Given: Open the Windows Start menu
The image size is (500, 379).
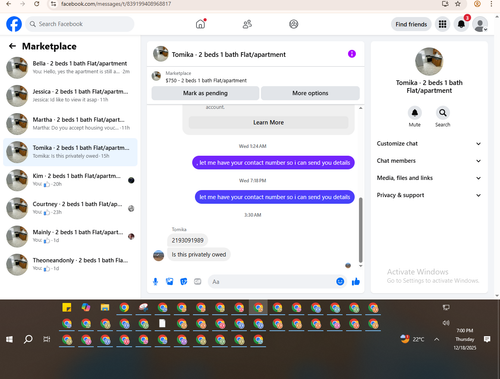Looking at the screenshot, I should (x=9, y=339).
